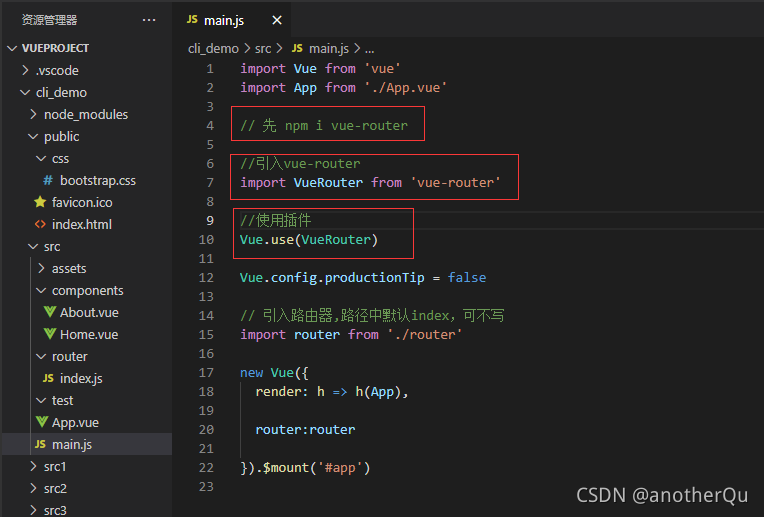This screenshot has width=764, height=517.
Task: Click main.js in the breadcrumb
Action: pos(329,49)
